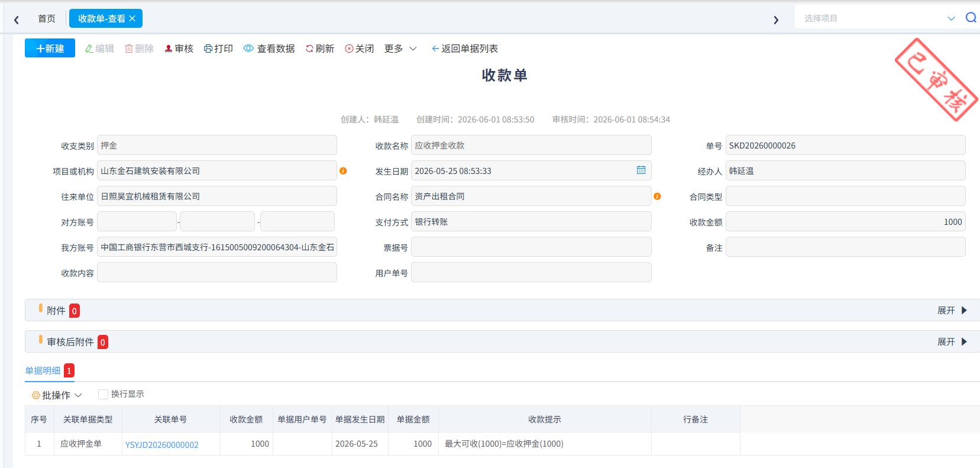Open the 选择项目 dropdown selector
The height and width of the screenshot is (468, 980).
tap(878, 18)
